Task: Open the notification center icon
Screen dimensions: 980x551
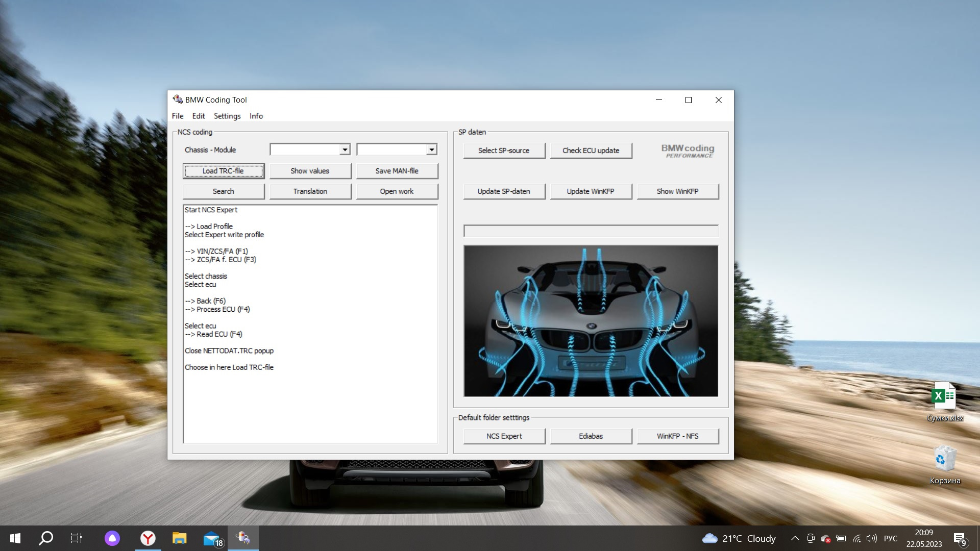Action: [960, 539]
